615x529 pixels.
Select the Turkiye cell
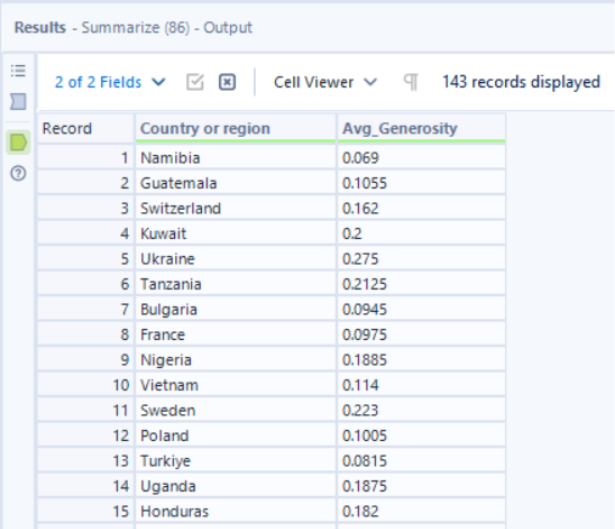(235, 461)
